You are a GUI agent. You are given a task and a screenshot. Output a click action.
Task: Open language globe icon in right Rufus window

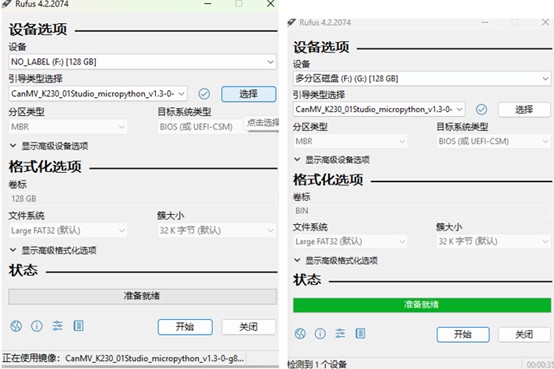300,333
